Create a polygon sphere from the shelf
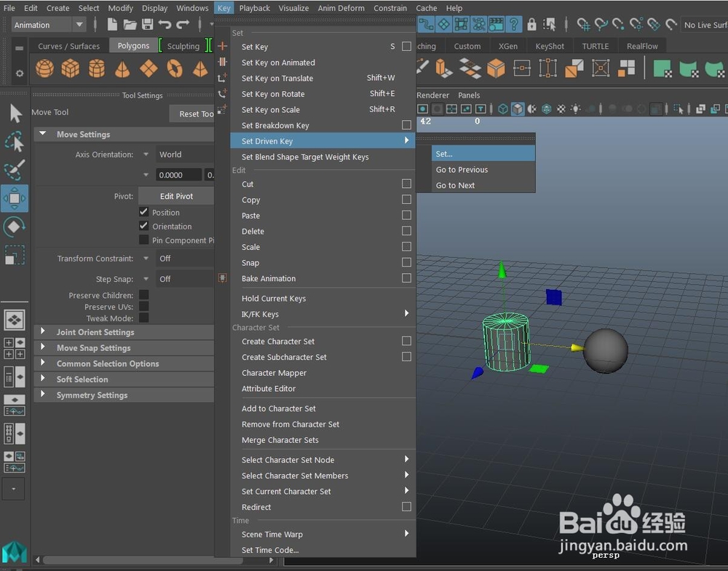The width and height of the screenshot is (728, 571). [x=44, y=68]
